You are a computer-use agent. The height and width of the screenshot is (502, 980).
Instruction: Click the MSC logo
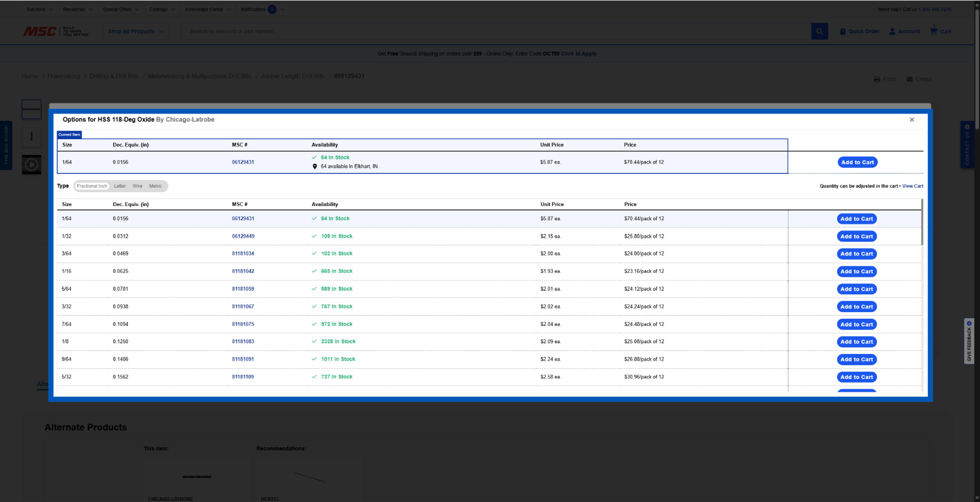click(56, 31)
